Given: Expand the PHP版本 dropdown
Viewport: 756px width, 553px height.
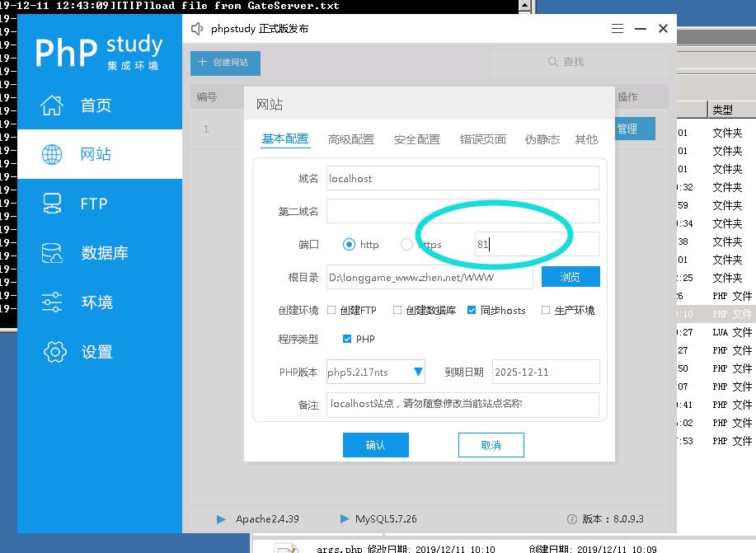Looking at the screenshot, I should coord(418,373).
